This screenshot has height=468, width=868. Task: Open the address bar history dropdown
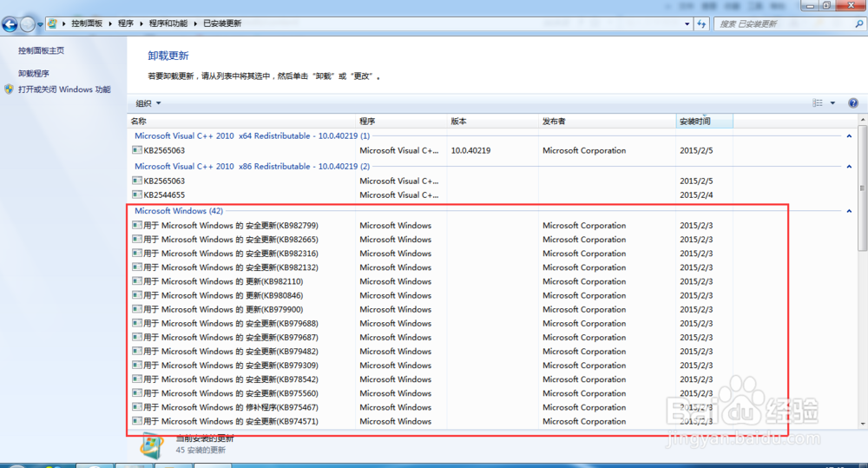pyautogui.click(x=687, y=23)
